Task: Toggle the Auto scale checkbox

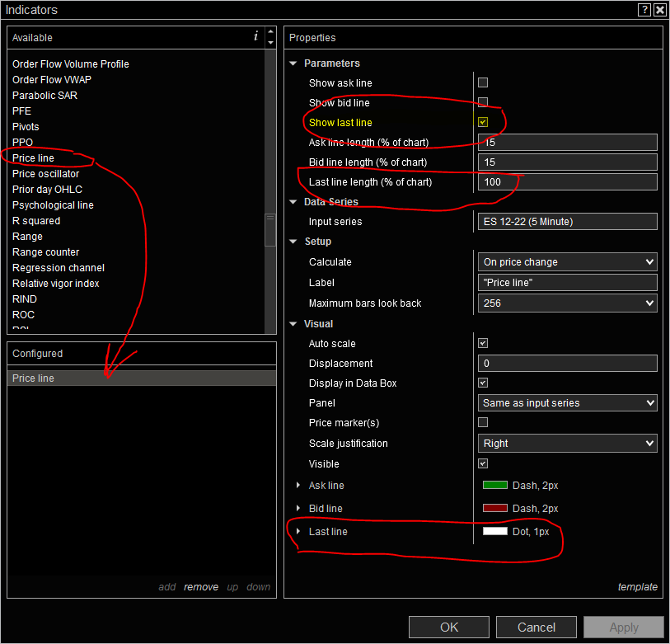Action: click(483, 343)
